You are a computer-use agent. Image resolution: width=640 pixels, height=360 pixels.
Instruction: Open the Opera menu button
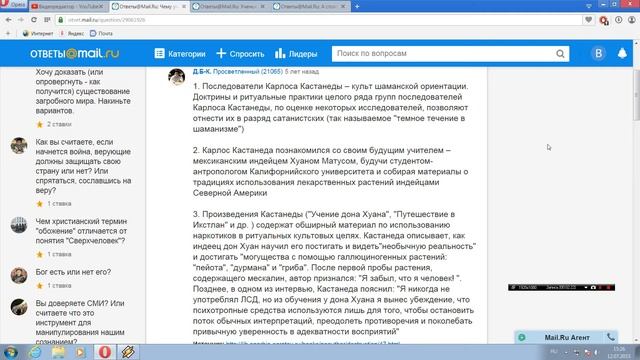point(13,5)
